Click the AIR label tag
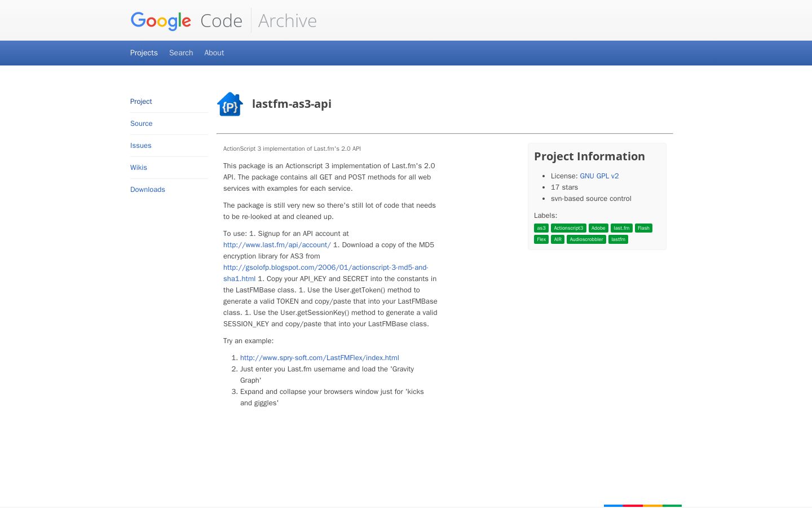This screenshot has height=508, width=812. pyautogui.click(x=558, y=239)
